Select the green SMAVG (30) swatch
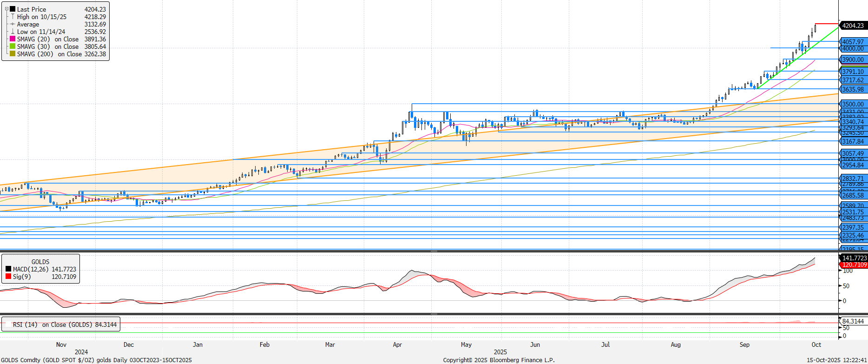This screenshot has height=364, width=868. click(x=13, y=46)
